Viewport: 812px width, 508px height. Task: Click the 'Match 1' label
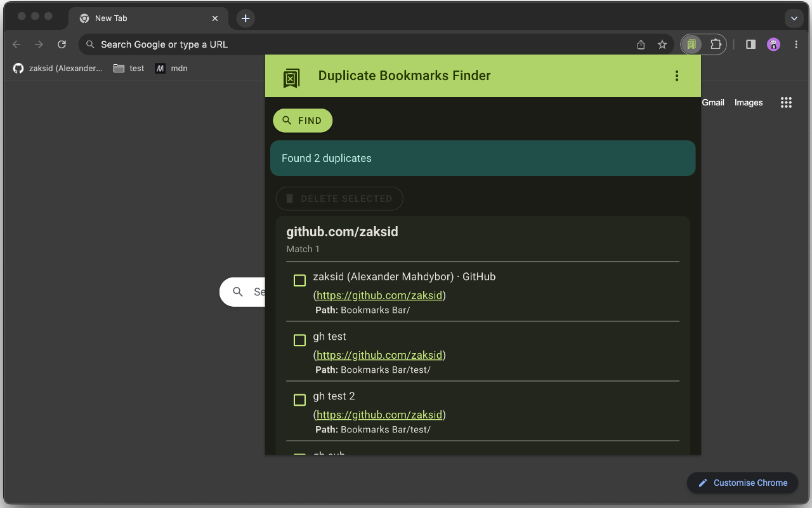pos(303,249)
